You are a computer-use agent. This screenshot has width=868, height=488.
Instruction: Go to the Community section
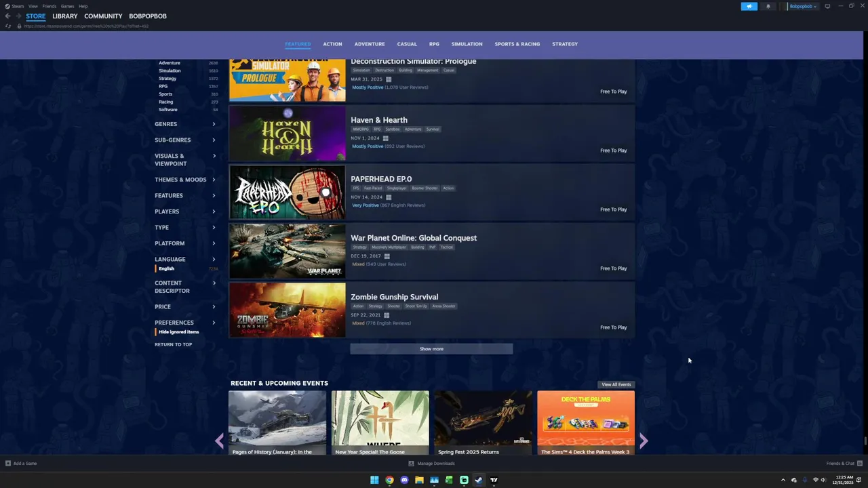[x=103, y=16]
